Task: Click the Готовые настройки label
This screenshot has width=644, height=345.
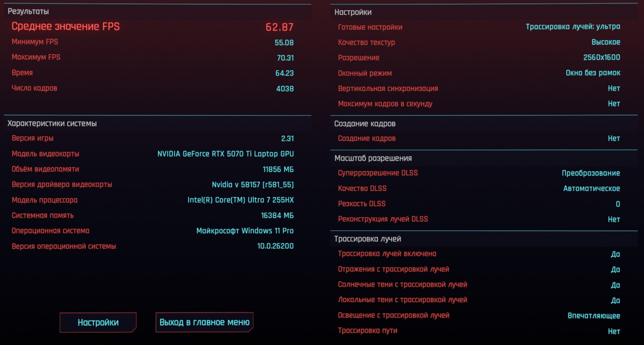Action: pos(370,27)
